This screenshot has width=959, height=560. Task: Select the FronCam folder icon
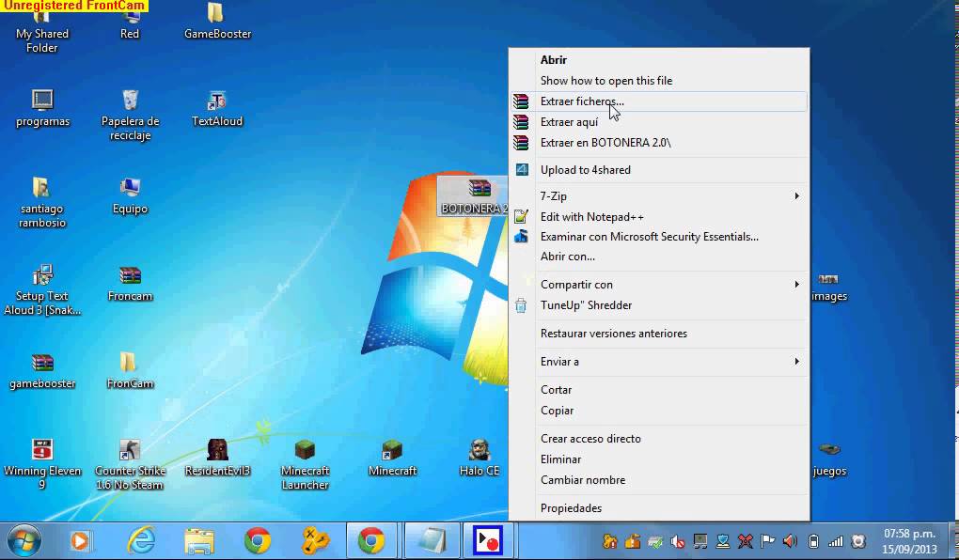point(130,371)
